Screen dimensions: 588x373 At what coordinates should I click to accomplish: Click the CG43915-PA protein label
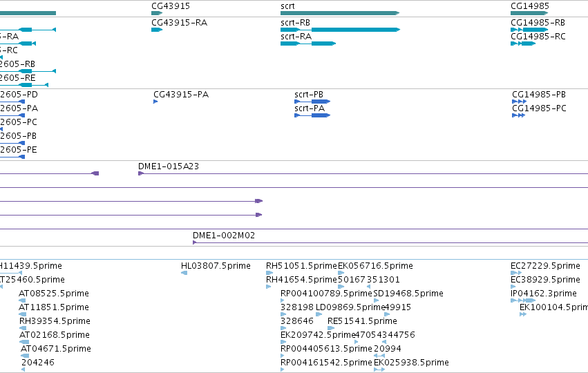[x=181, y=95]
